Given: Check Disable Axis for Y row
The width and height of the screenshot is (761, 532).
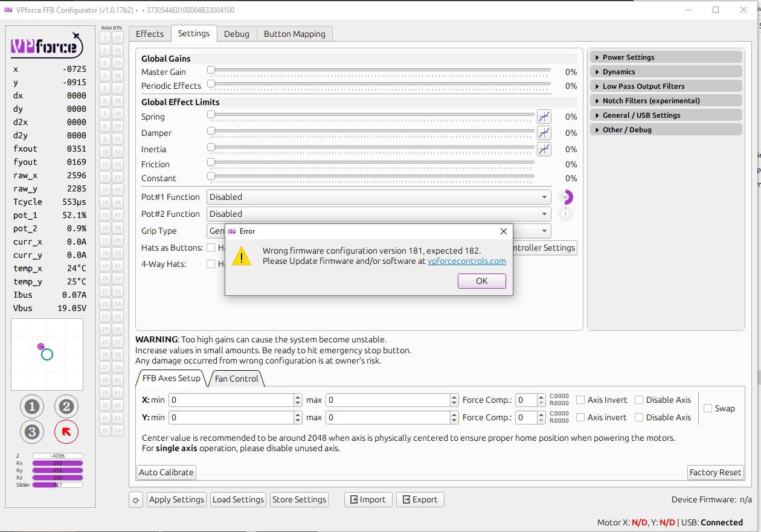Looking at the screenshot, I should click(x=639, y=417).
